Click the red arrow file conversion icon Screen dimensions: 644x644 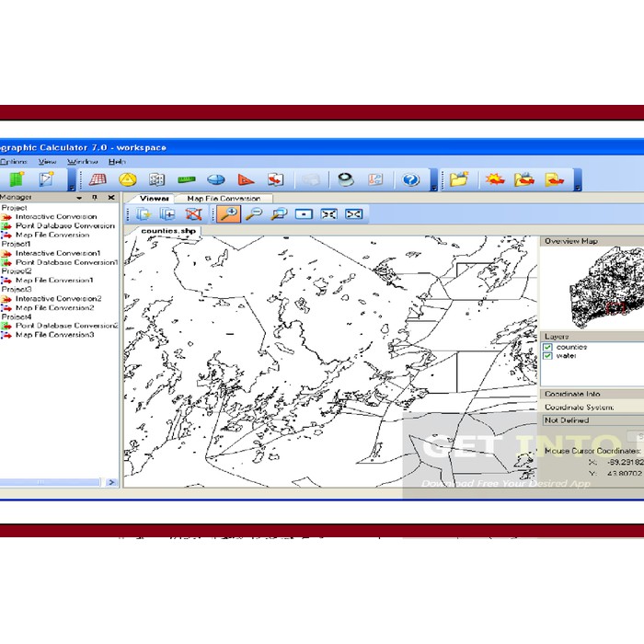coord(275,179)
